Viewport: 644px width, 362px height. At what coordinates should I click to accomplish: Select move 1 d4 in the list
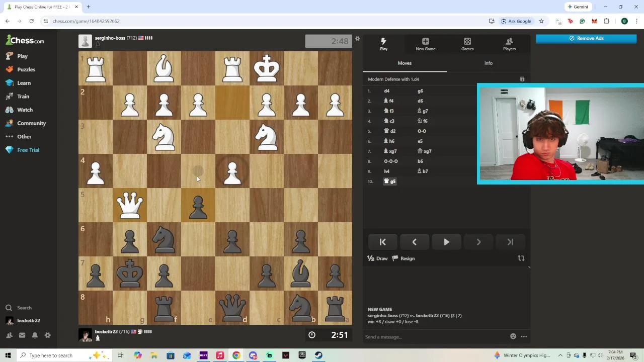(386, 91)
